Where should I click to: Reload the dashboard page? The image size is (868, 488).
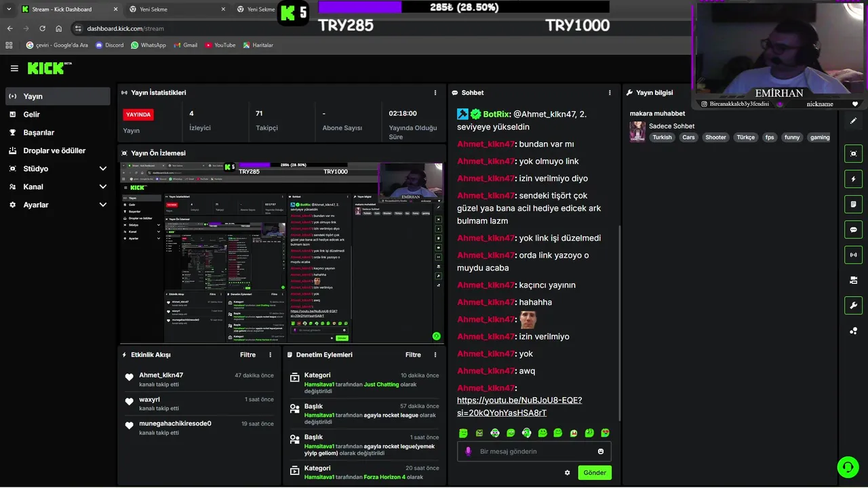point(42,28)
